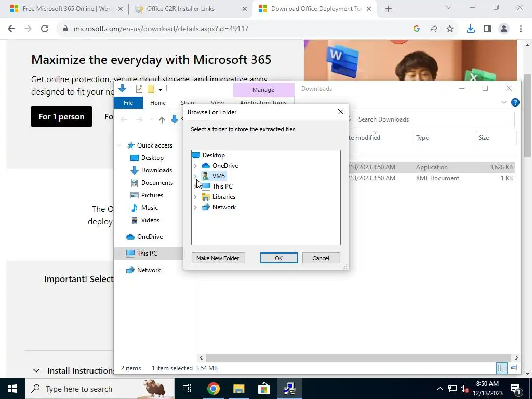Close the Office C2R Installer Links tab
This screenshot has height=399, width=532.
(x=245, y=9)
